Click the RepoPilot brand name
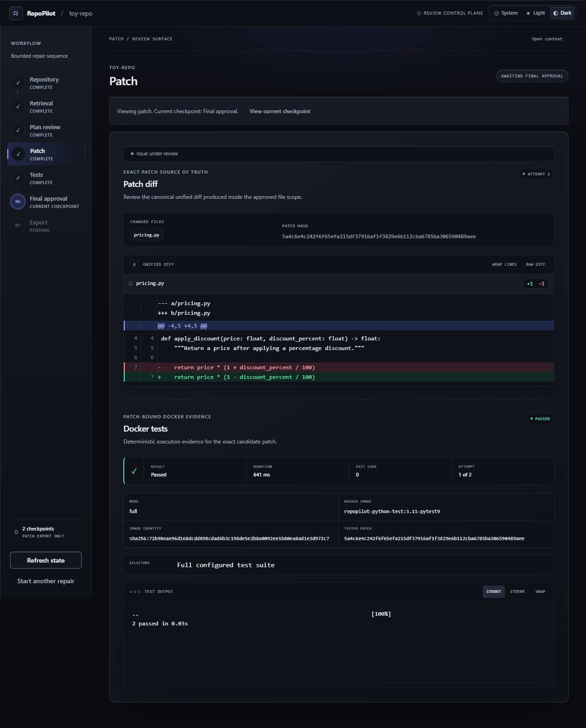This screenshot has width=586, height=728. [x=41, y=13]
